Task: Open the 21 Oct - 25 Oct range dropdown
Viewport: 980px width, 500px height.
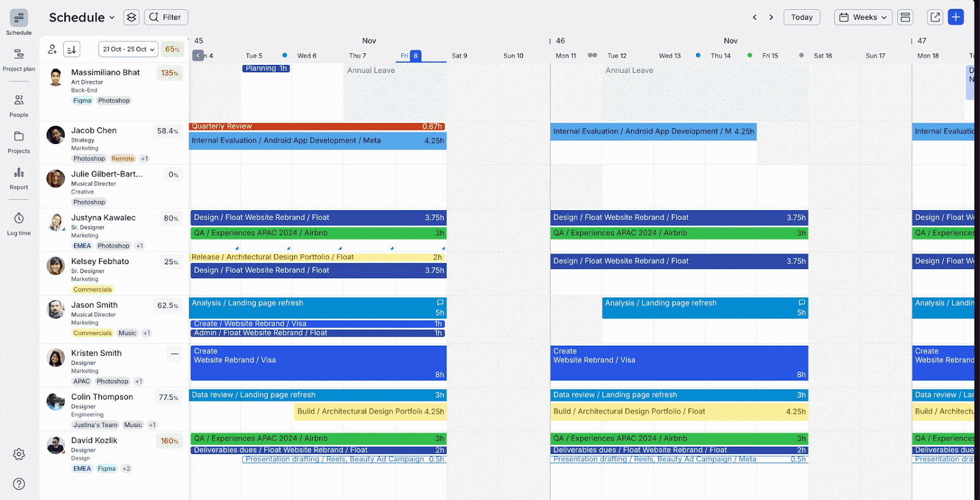Action: (128, 49)
